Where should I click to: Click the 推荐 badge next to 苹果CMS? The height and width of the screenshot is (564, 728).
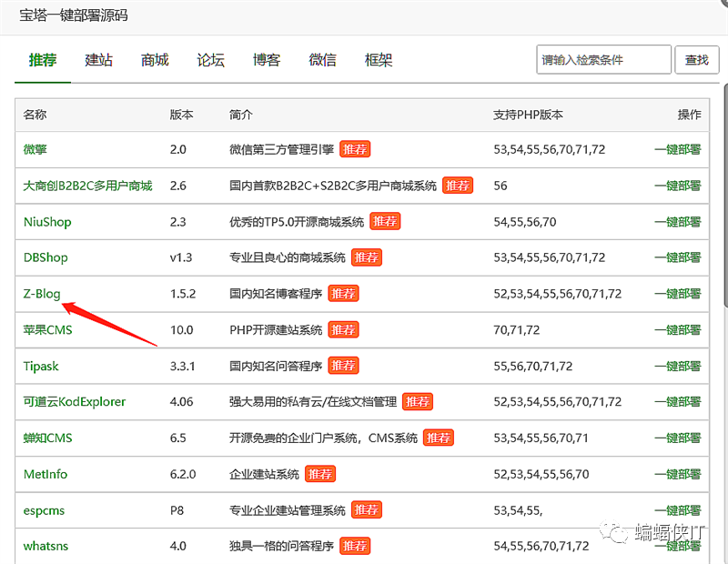coord(344,329)
